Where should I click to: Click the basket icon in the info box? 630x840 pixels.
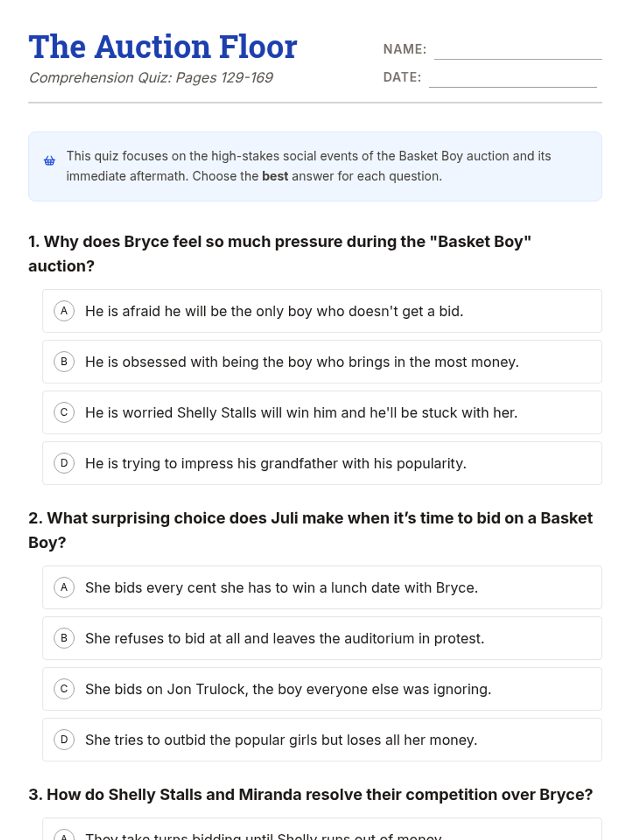(x=49, y=161)
